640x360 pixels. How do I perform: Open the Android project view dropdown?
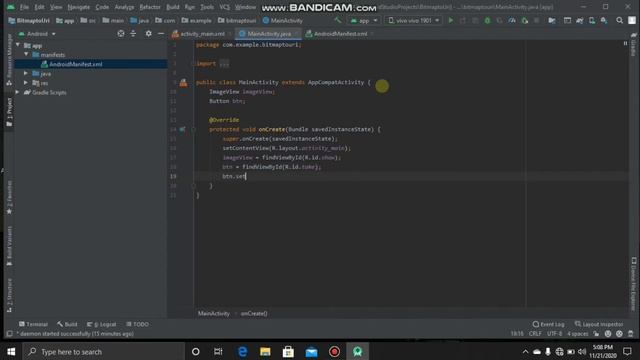click(37, 33)
